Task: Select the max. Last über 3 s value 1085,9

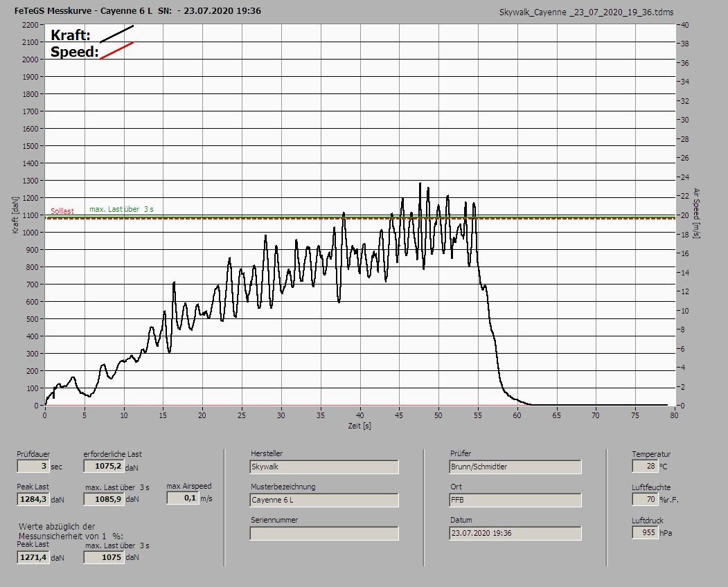Action: pyautogui.click(x=103, y=499)
